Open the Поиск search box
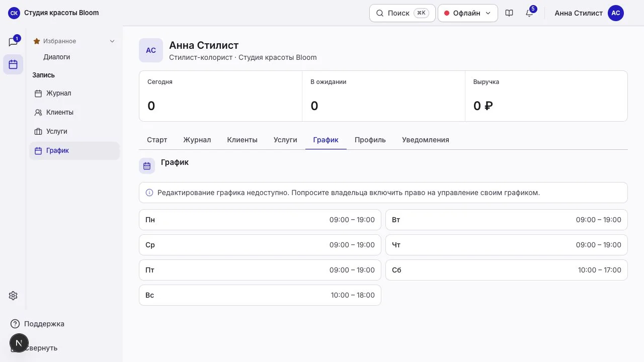The height and width of the screenshot is (362, 644). [403, 13]
